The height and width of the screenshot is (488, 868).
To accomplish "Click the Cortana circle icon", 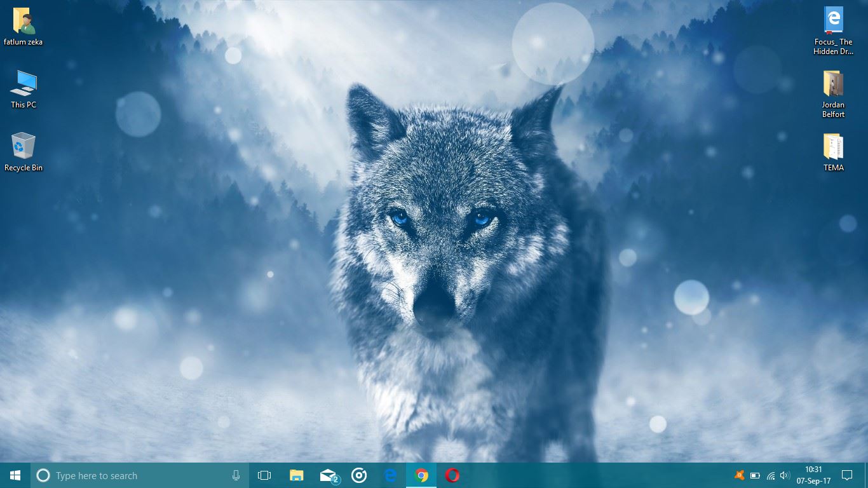I will [x=43, y=475].
